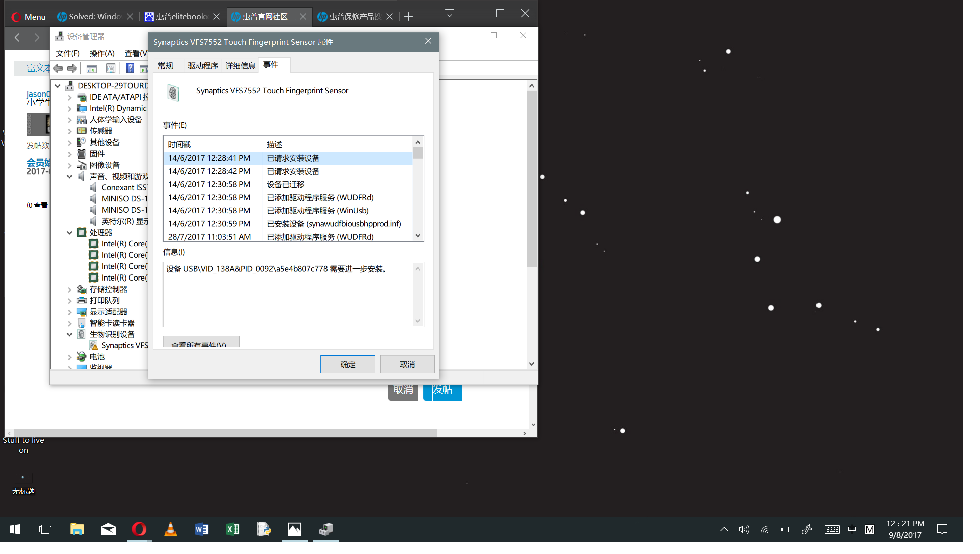Open File Explorer from the taskbar
The height and width of the screenshot is (554, 980).
pos(77,529)
